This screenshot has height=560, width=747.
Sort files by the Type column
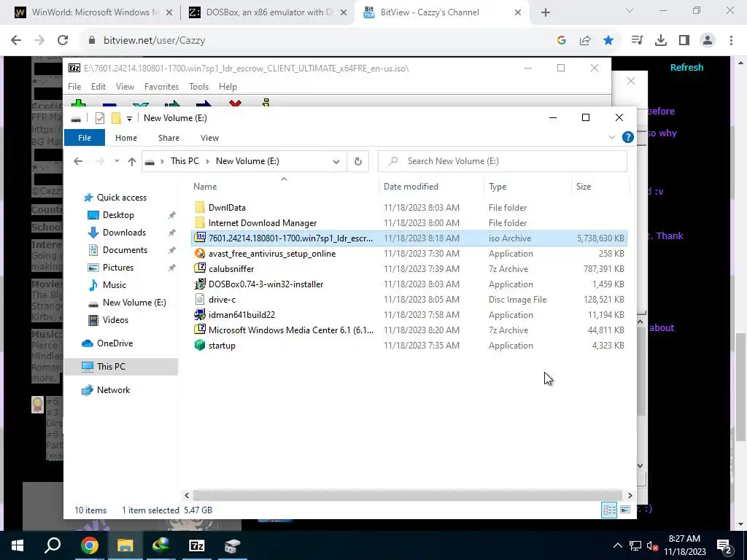coord(527,187)
